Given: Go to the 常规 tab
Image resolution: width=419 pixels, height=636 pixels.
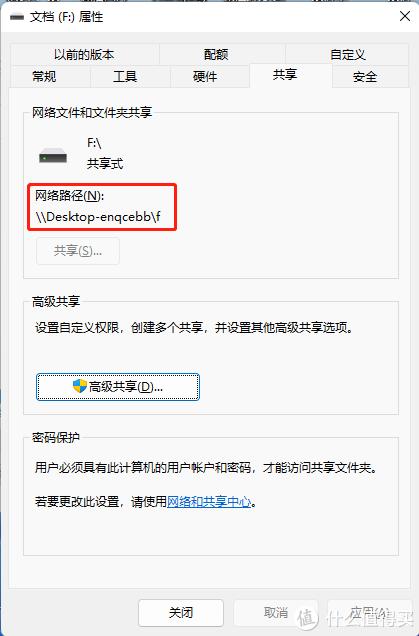Looking at the screenshot, I should [x=44, y=76].
